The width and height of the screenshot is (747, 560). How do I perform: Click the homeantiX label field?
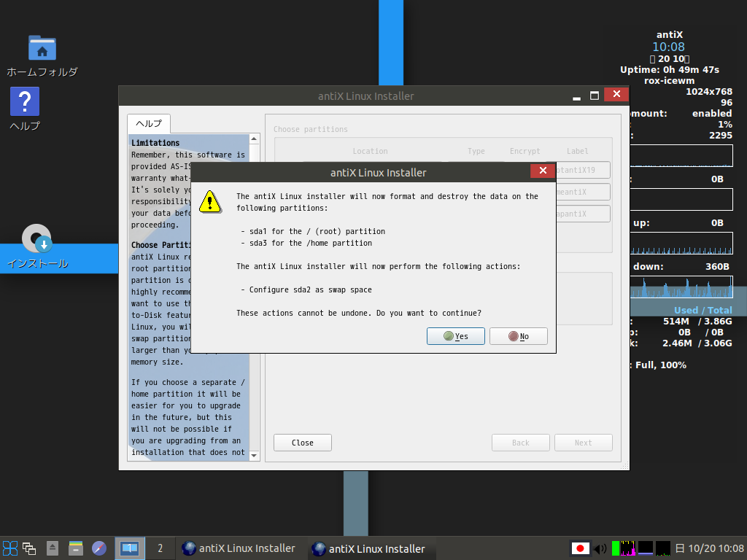[x=583, y=192]
